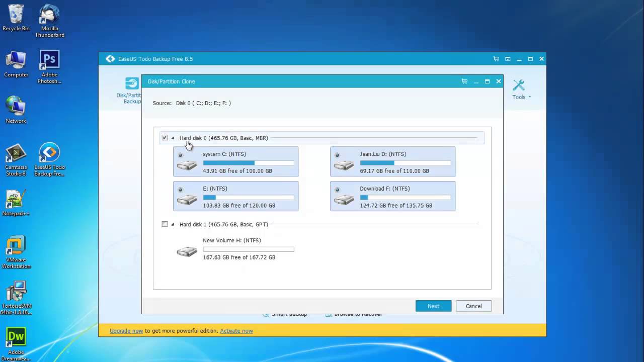Click E: drive icon
The image size is (644, 362).
[x=187, y=200]
